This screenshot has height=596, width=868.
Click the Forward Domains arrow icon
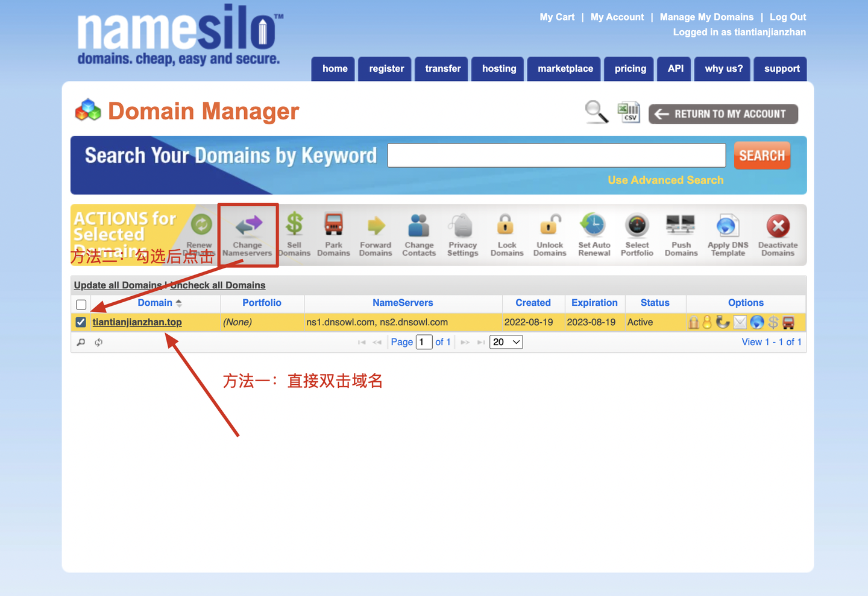(376, 225)
